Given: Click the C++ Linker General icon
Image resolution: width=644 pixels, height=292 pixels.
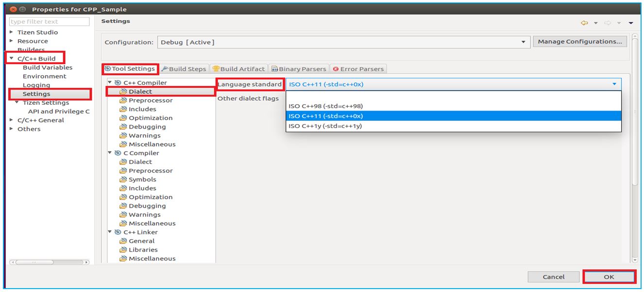Looking at the screenshot, I should [123, 241].
